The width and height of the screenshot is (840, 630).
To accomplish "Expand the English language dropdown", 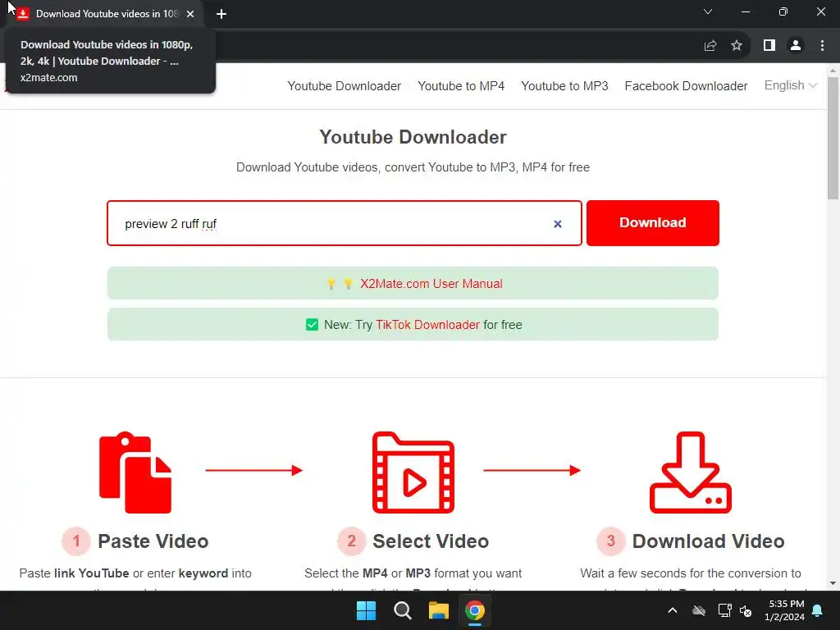I will click(790, 85).
